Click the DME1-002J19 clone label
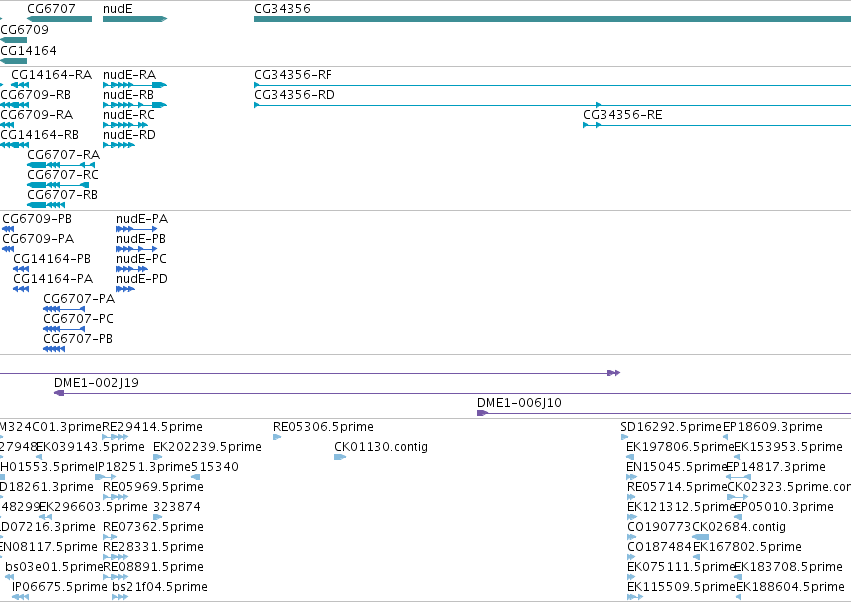The image size is (851, 602). pyautogui.click(x=97, y=383)
